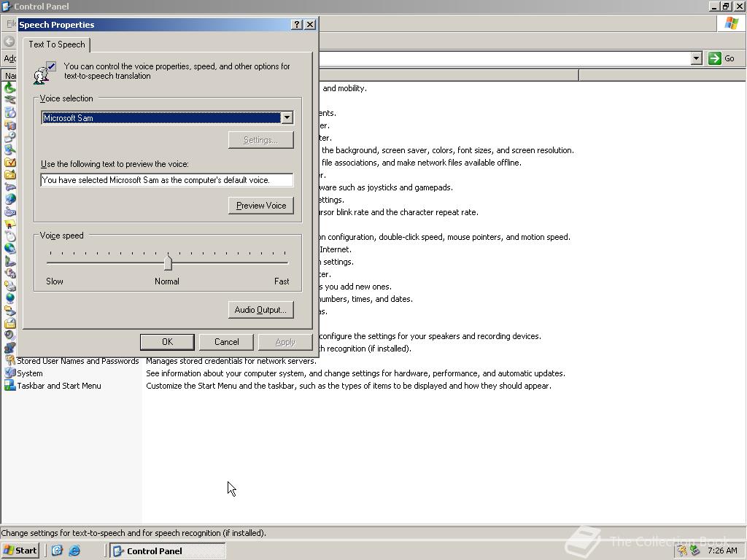
Task: Click the 'Customize the Start Menu and the taskbar' description
Action: tap(349, 386)
